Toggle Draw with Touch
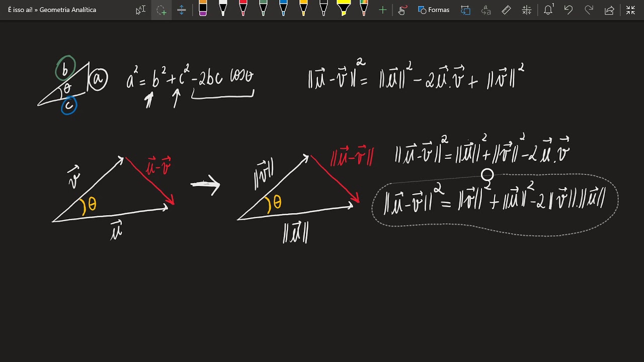Screen dimensions: 644x362 401,10
